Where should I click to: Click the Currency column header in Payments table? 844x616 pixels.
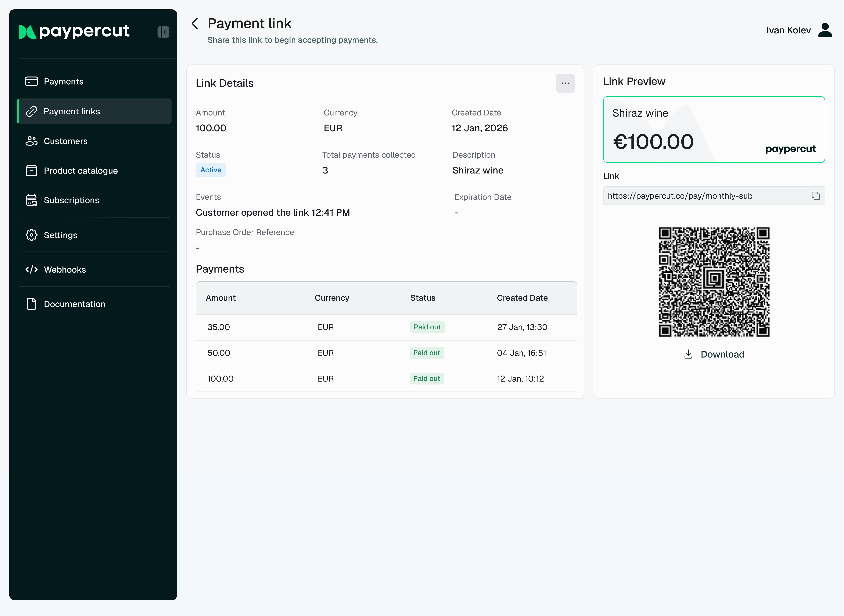point(332,298)
